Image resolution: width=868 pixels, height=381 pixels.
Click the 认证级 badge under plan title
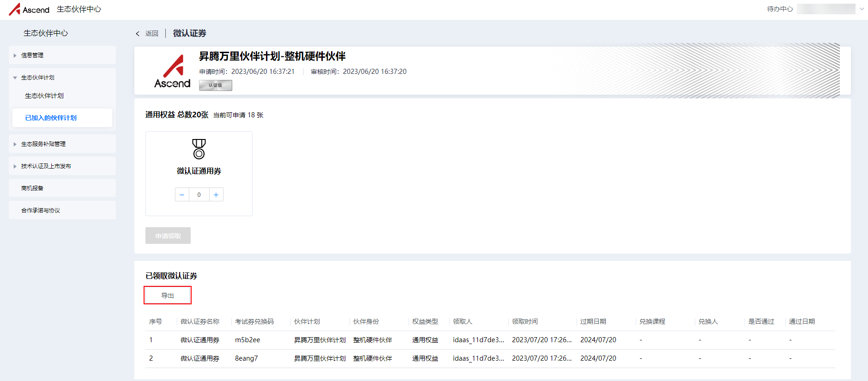point(216,85)
